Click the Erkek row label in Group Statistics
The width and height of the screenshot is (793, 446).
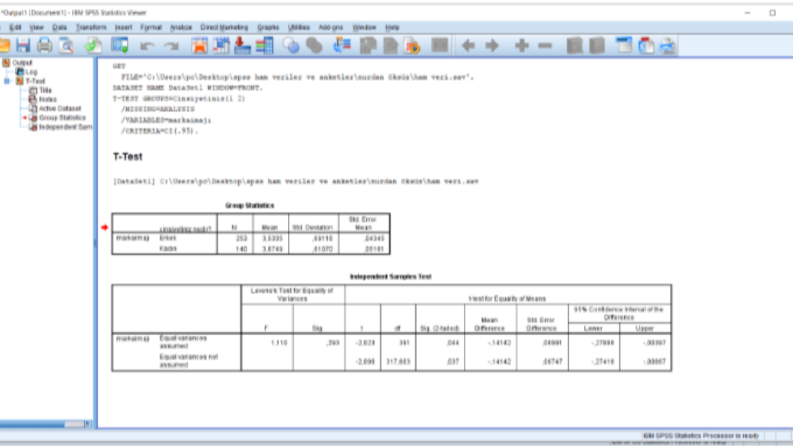[x=167, y=238]
